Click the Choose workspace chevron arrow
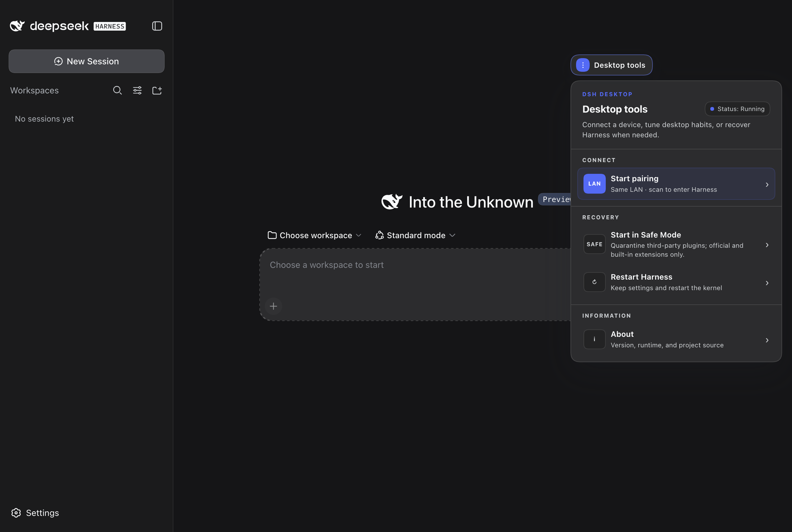792x532 pixels. [358, 235]
